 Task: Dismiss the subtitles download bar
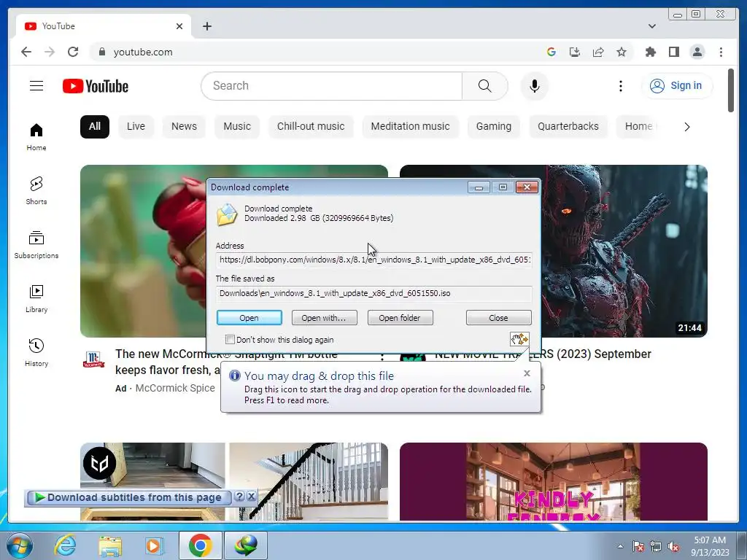coord(251,496)
